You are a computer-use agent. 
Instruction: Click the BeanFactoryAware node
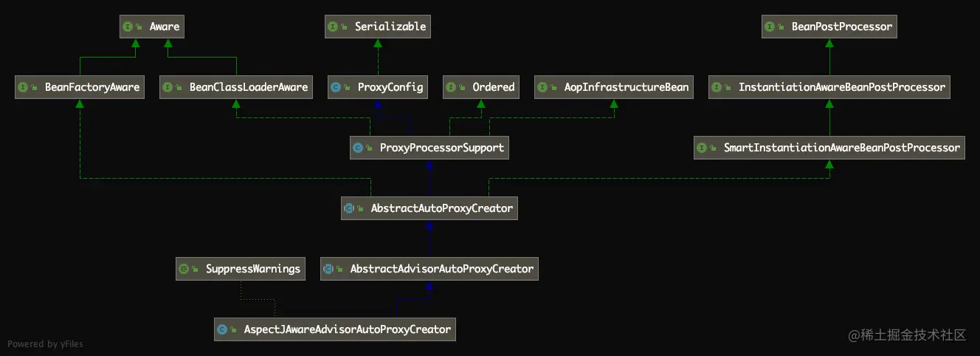pos(80,87)
